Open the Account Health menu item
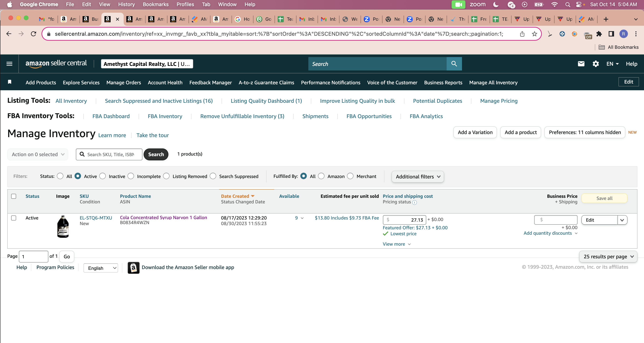The height and width of the screenshot is (343, 644). 165,83
